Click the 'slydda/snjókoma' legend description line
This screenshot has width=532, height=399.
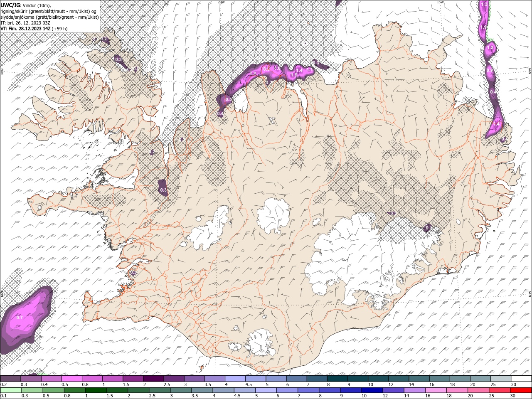[49, 17]
